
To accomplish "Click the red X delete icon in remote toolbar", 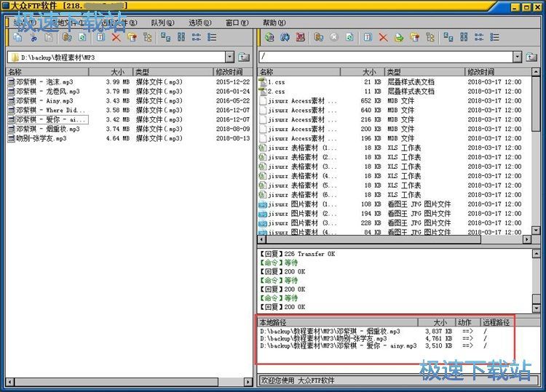I will tap(383, 37).
